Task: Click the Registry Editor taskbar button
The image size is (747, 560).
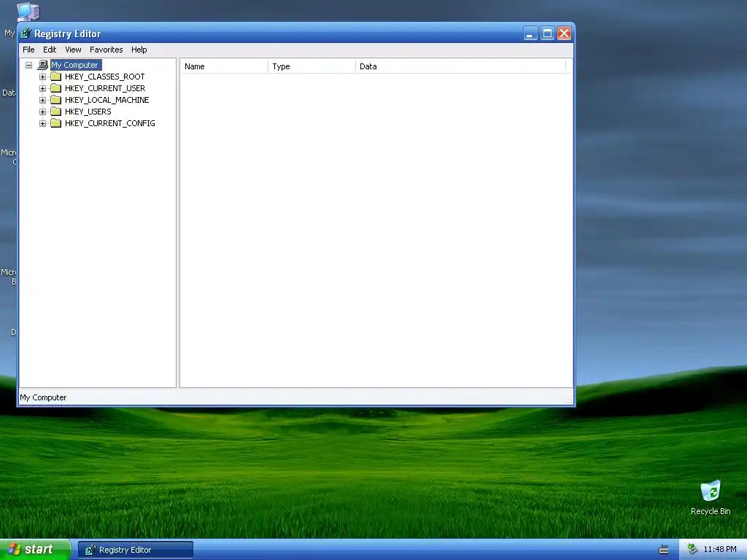Action: [x=135, y=550]
